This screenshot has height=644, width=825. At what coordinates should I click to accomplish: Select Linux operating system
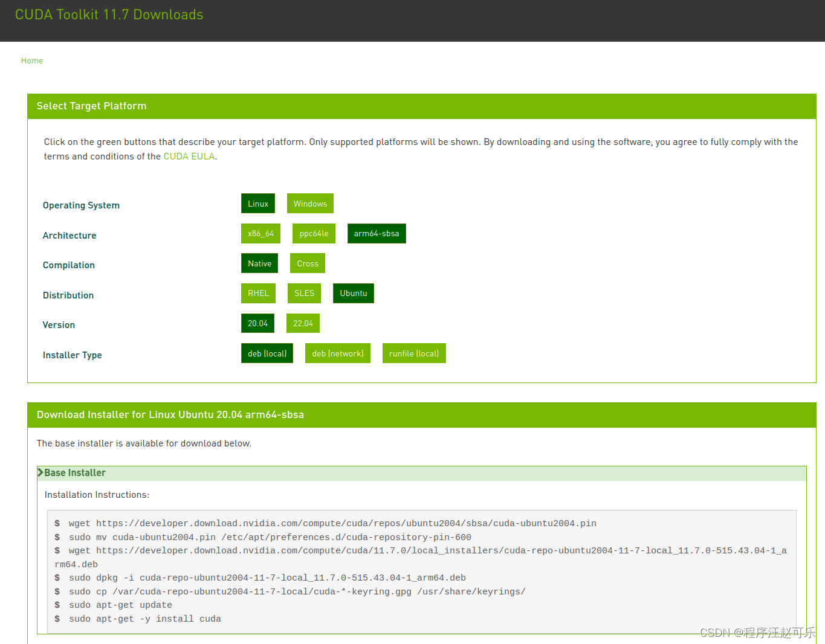(x=258, y=204)
